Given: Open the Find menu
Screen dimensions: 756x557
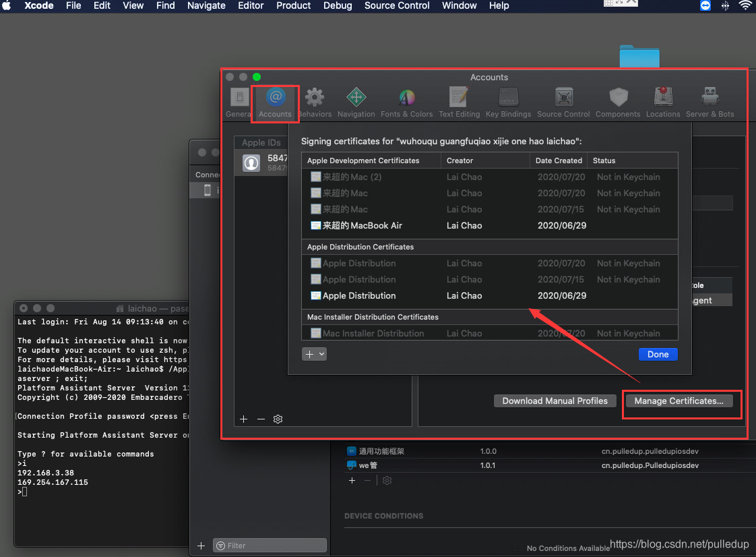Looking at the screenshot, I should 165,6.
